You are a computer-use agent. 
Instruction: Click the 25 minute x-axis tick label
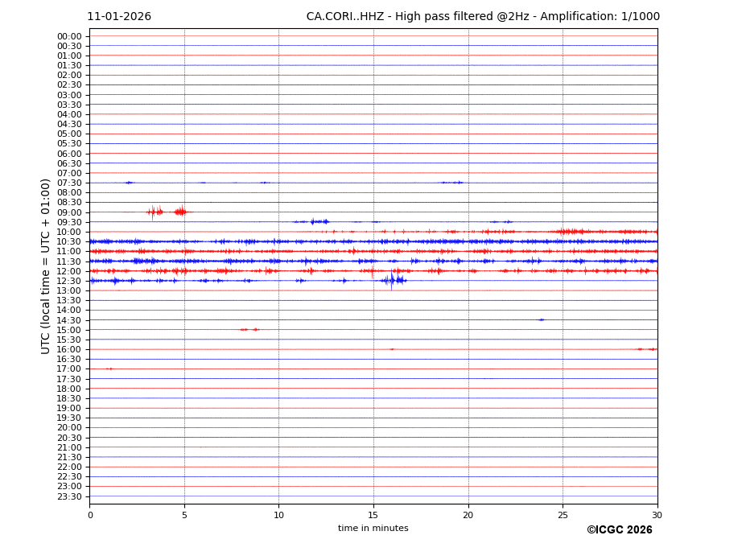563,515
